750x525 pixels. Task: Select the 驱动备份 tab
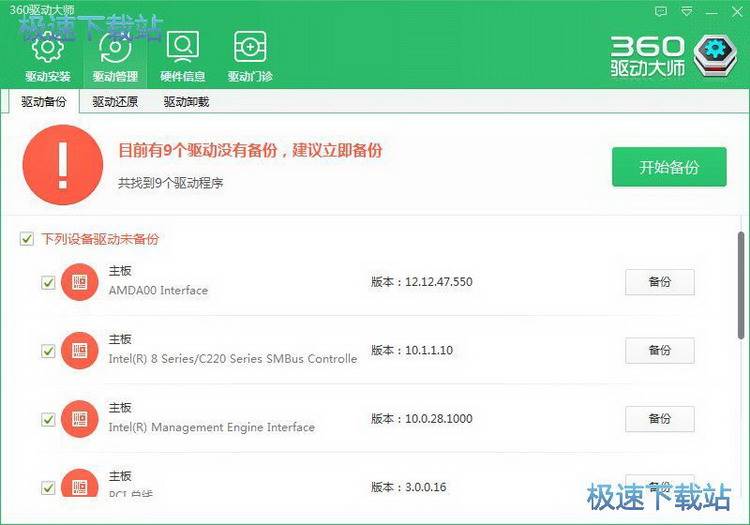[x=44, y=102]
